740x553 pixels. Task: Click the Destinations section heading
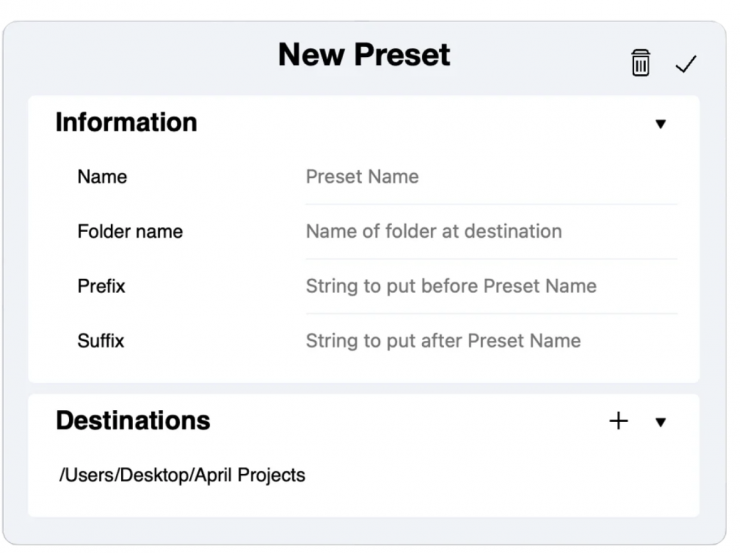[133, 421]
